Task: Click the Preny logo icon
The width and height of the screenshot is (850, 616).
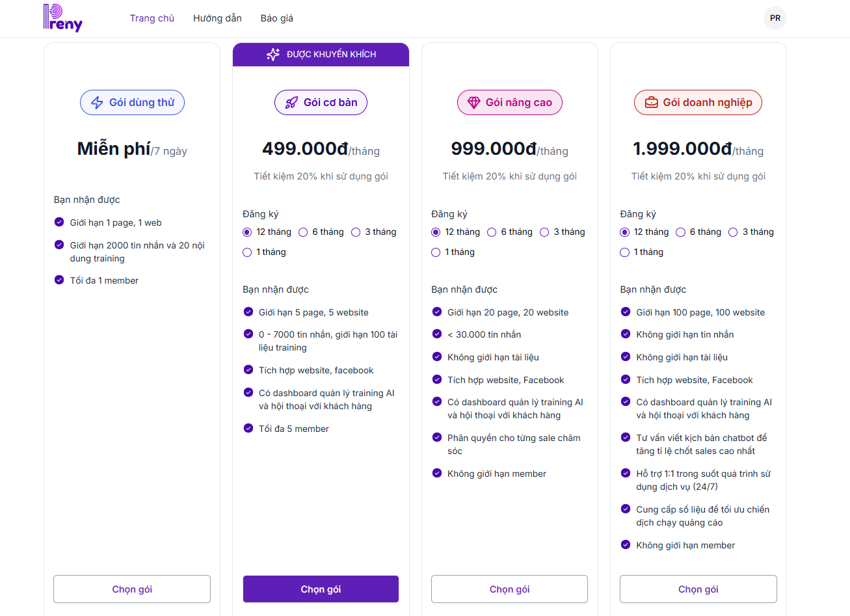Action: 62,18
